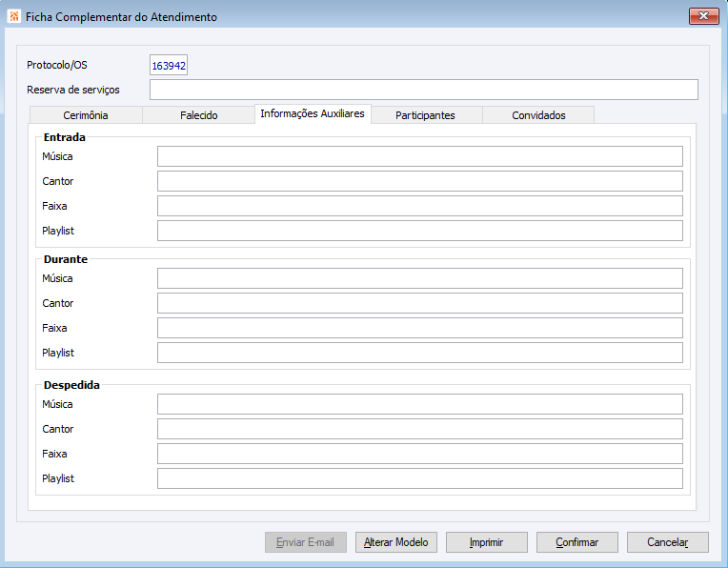Open the Falecido tab
This screenshot has width=728, height=568.
point(199,115)
